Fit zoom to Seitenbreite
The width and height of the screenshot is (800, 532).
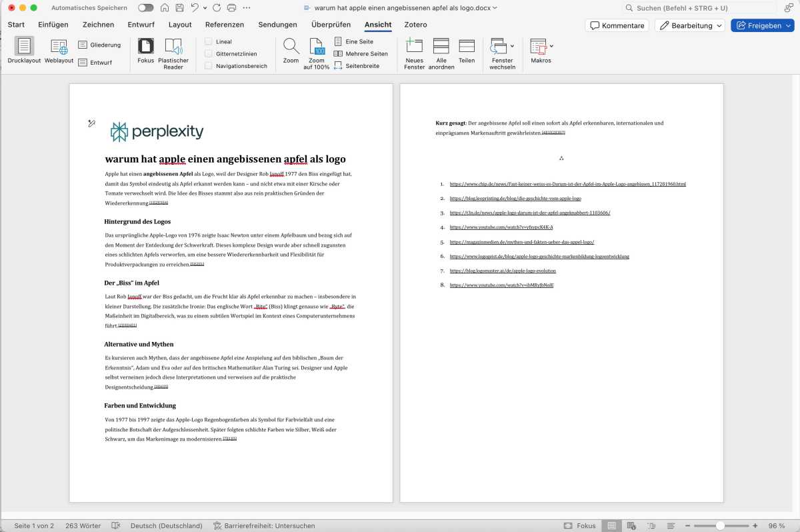tap(357, 66)
